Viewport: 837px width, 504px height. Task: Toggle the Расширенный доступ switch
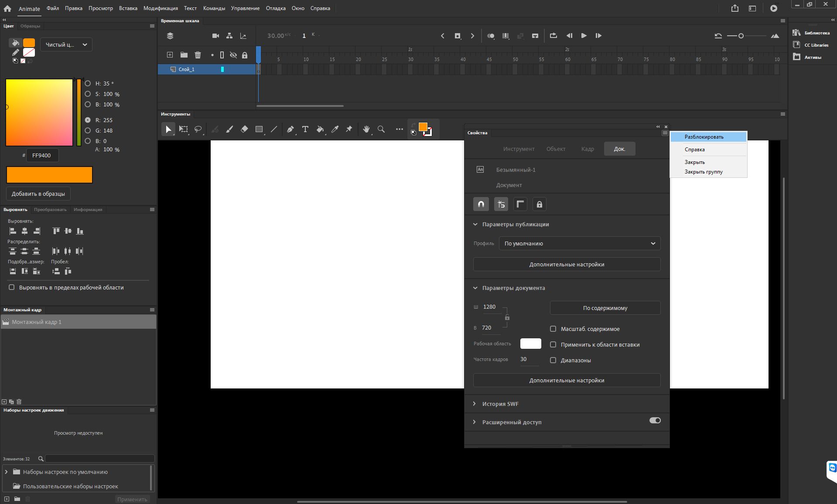[x=655, y=420]
